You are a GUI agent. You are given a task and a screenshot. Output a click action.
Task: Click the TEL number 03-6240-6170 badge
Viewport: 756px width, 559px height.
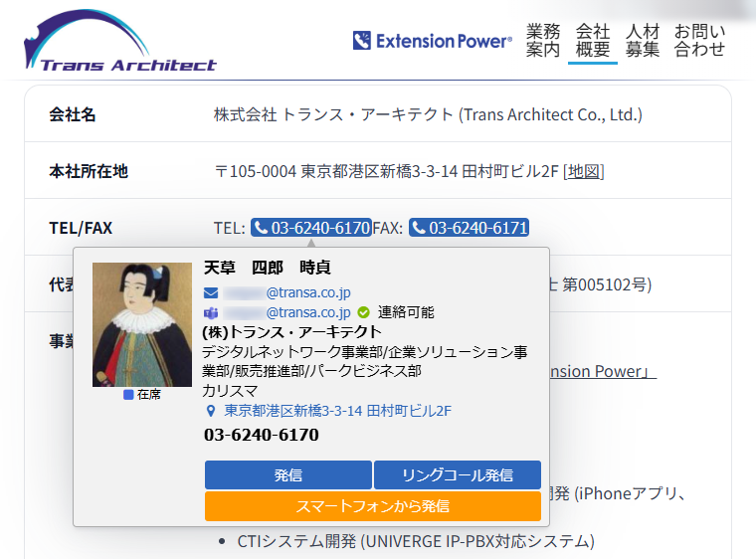(x=311, y=228)
